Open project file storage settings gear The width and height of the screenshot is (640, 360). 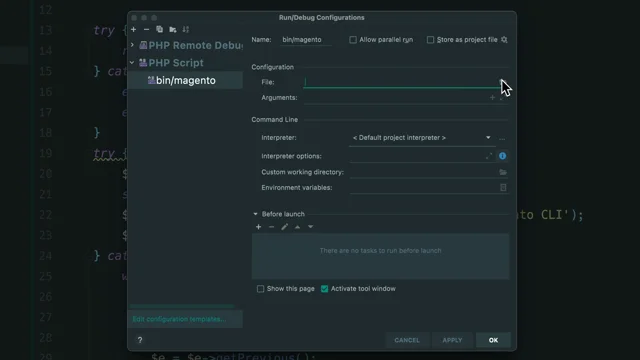click(504, 40)
